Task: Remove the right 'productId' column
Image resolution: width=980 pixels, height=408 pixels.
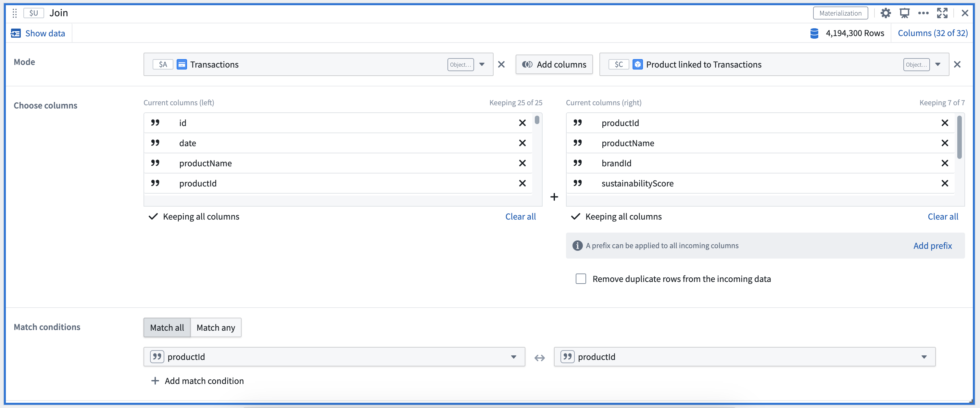Action: (944, 123)
